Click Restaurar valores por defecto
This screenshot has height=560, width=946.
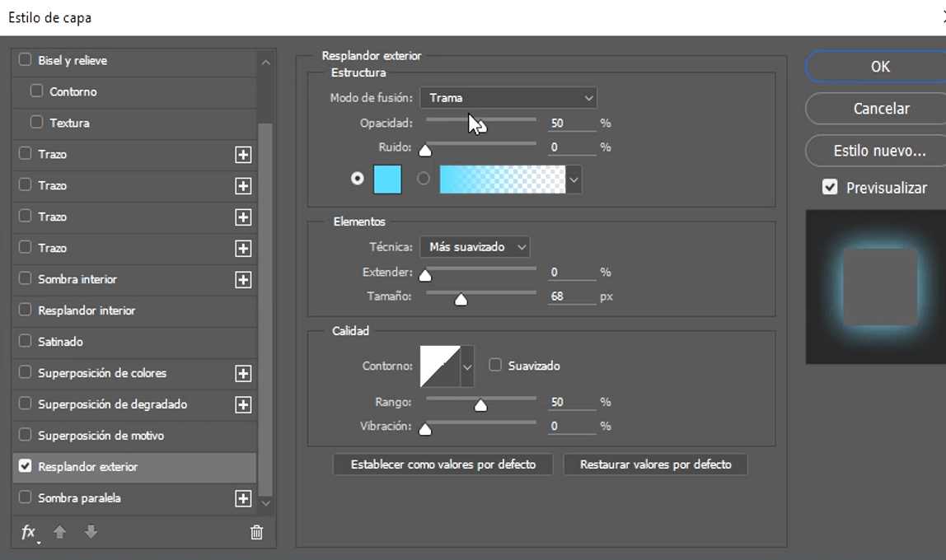[655, 464]
